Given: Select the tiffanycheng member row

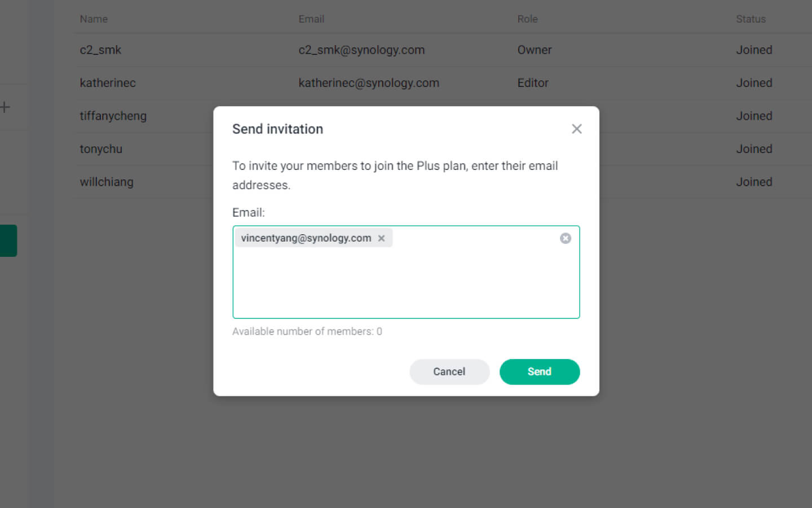Looking at the screenshot, I should tap(113, 116).
